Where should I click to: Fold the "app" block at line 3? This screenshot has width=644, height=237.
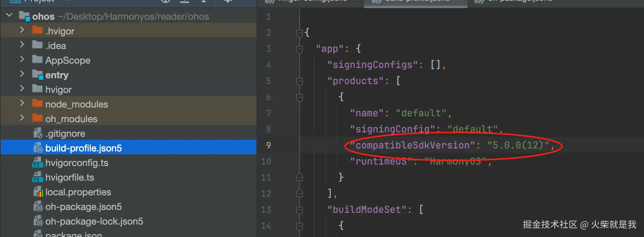point(299,49)
